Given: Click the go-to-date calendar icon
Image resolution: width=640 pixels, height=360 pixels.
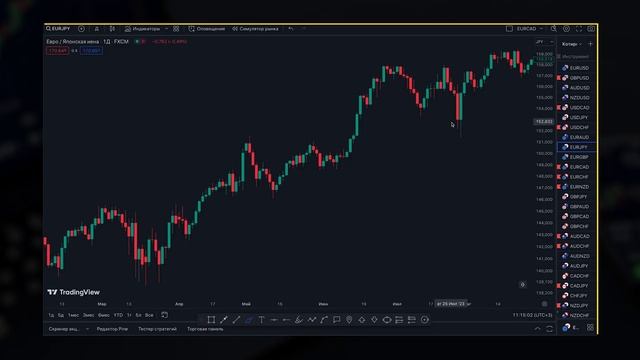Looking at the screenshot, I should point(164,315).
